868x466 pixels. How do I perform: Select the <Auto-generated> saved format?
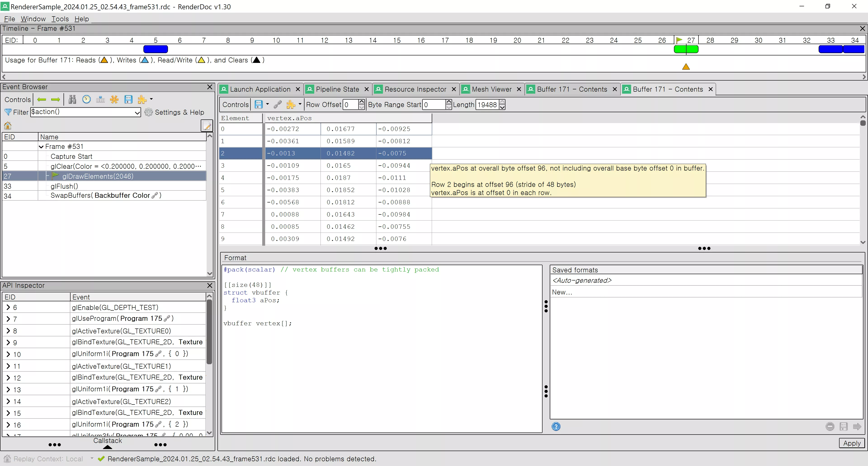(x=706, y=280)
